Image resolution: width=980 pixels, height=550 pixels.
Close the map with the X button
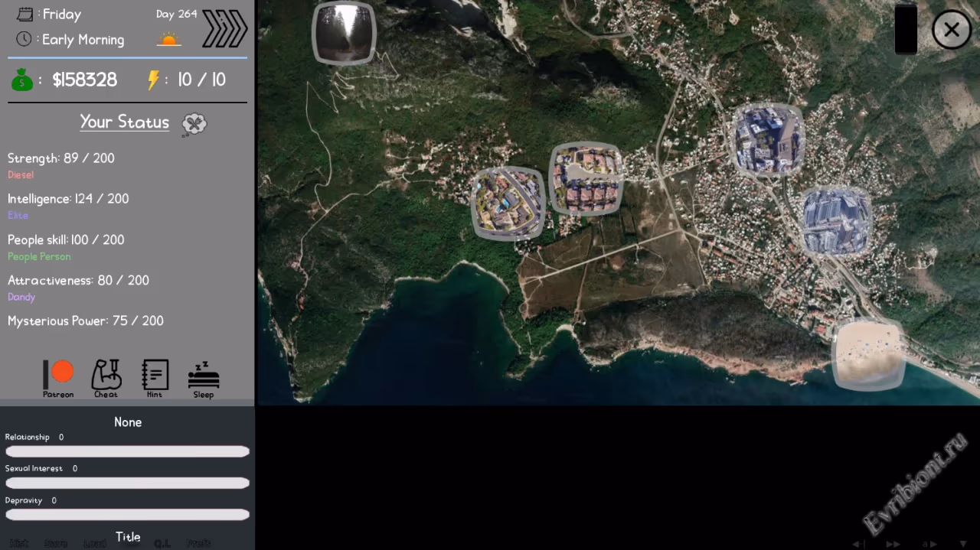(951, 30)
